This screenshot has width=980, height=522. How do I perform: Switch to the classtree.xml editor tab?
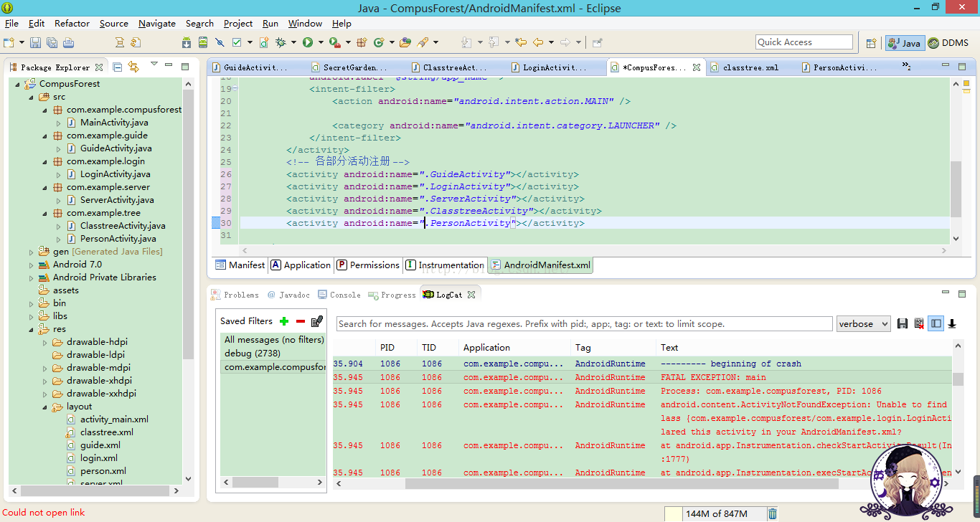[750, 67]
